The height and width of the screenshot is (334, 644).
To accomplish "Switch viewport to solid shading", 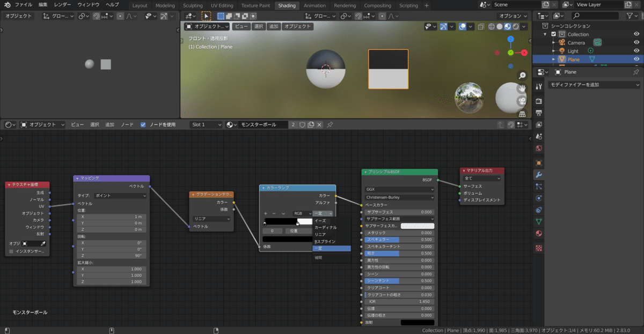I will pos(499,26).
